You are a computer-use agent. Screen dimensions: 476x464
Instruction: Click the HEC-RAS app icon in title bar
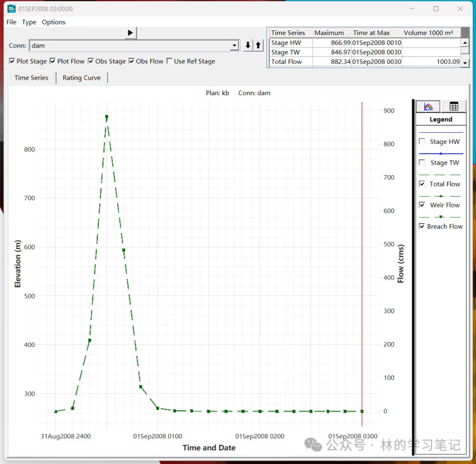11,9
